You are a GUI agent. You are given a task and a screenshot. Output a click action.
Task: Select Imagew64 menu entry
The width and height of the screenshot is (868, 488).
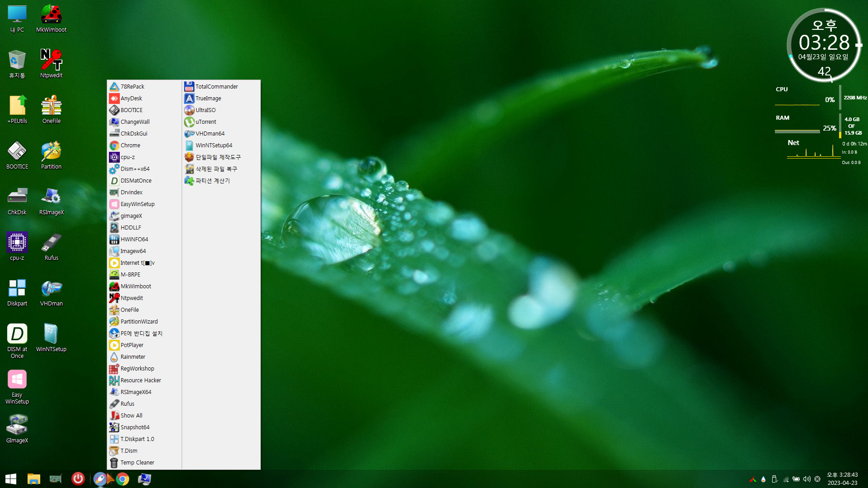144,251
